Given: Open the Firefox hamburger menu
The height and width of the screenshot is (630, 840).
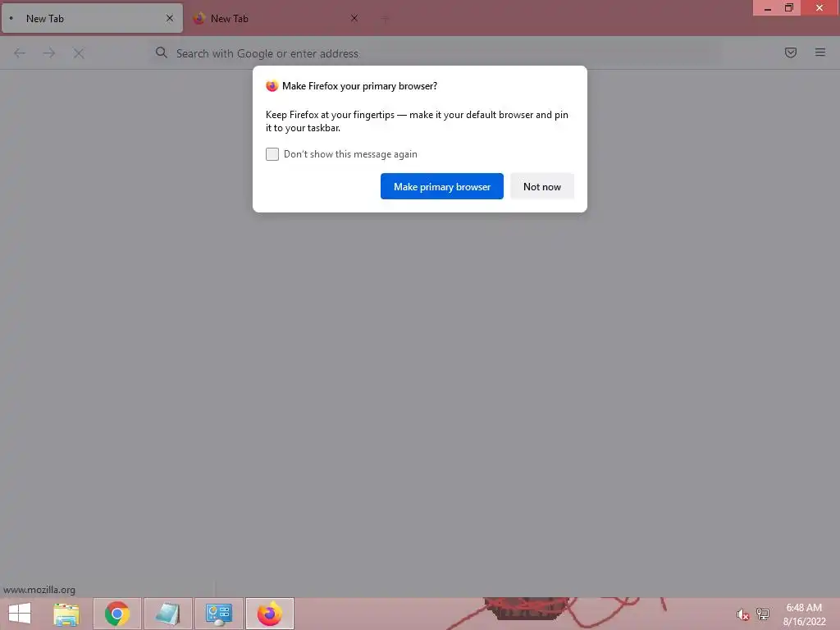Looking at the screenshot, I should coord(819,52).
